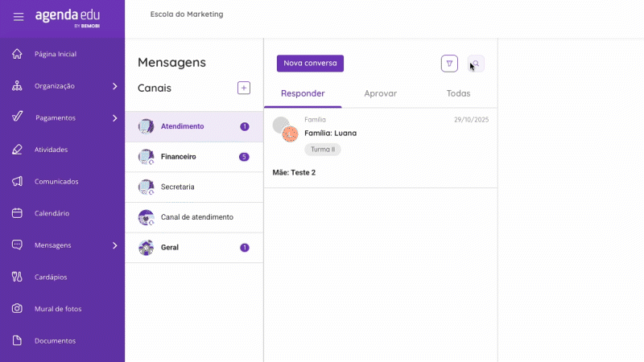Click the Cardápios cutlery icon
This screenshot has height=362, width=644.
tap(17, 277)
